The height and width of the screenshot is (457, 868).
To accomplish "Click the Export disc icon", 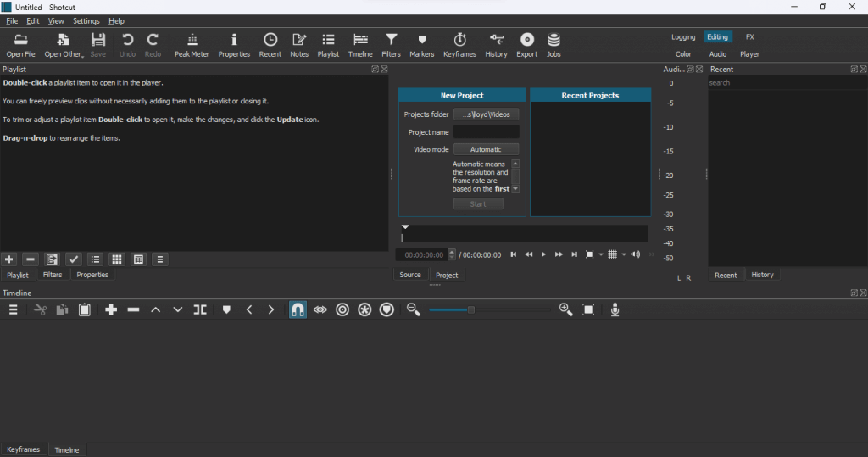I will click(x=526, y=44).
